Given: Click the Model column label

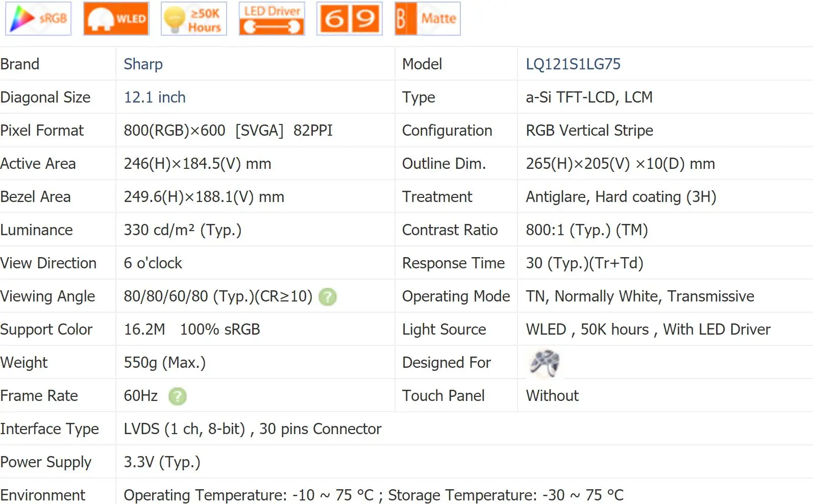Looking at the screenshot, I should tap(422, 64).
